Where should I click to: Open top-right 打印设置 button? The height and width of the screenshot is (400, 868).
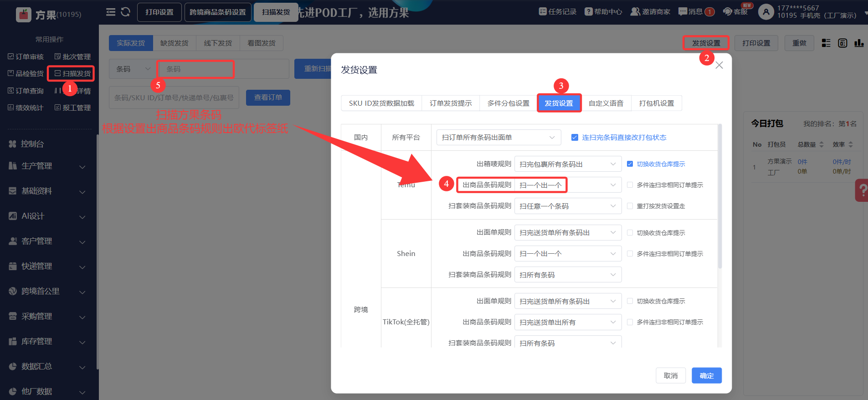pyautogui.click(x=756, y=43)
